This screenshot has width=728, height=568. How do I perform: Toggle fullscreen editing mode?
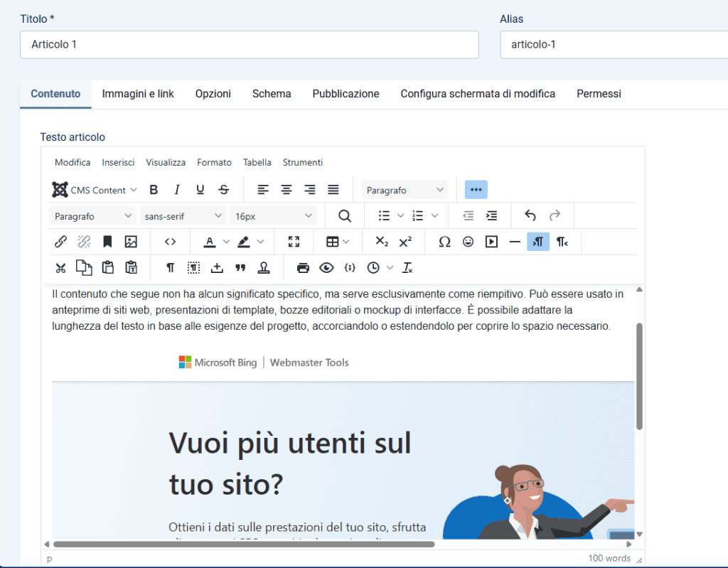294,242
